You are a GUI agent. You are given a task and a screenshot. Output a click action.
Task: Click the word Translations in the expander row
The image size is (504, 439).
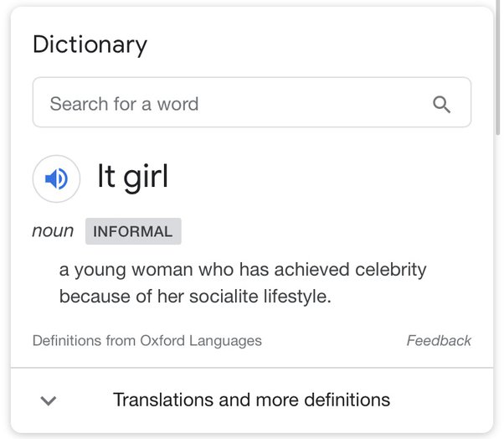click(x=163, y=400)
